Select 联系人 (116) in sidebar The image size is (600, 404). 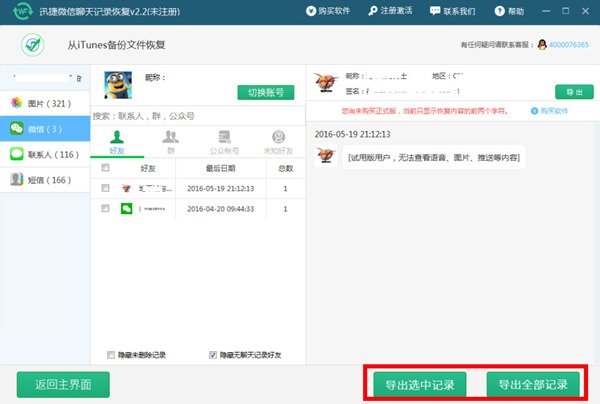45,155
